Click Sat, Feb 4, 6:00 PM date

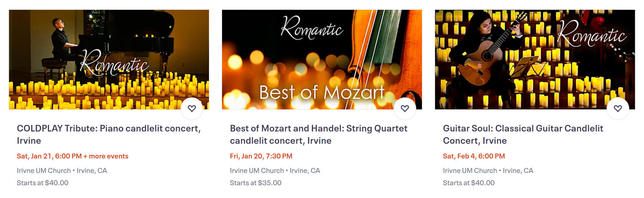click(x=474, y=156)
